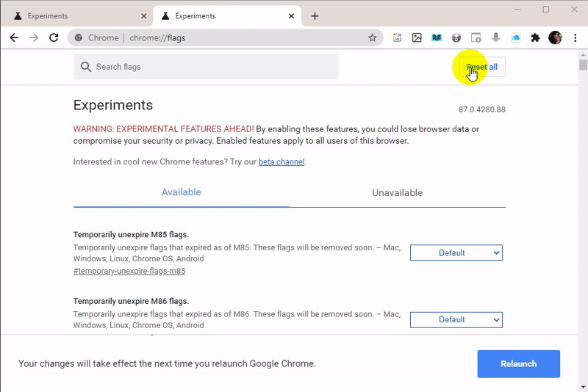This screenshot has height=392, width=588.
Task: Open the M86 flags Default dropdown
Action: coord(456,319)
